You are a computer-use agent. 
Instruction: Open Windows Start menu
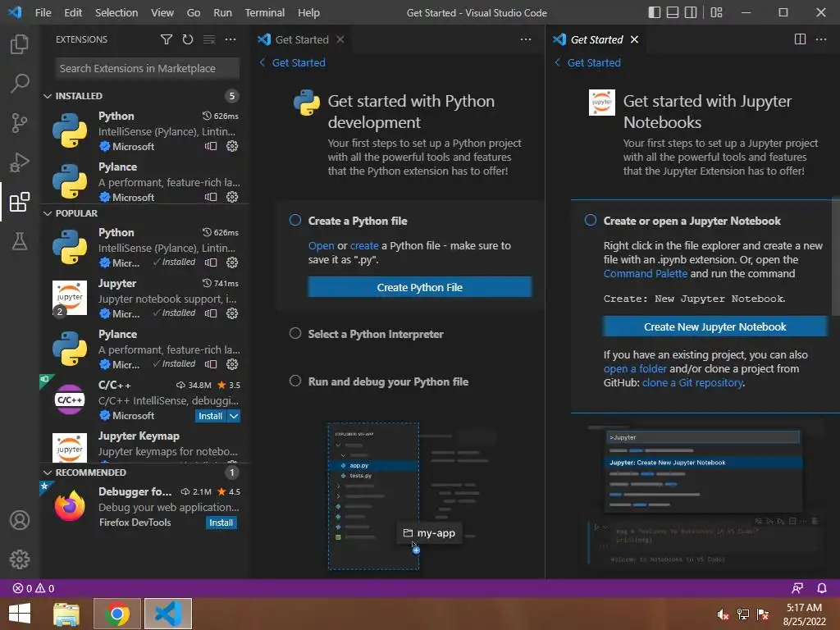point(20,614)
